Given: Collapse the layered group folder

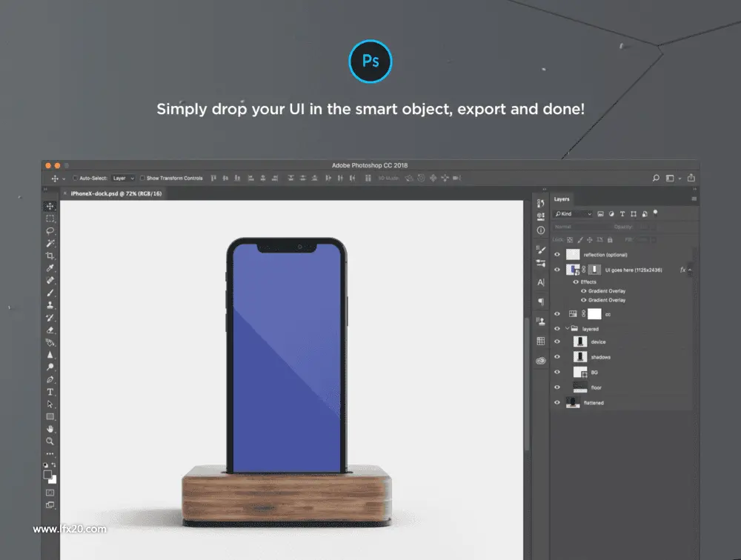Looking at the screenshot, I should [567, 328].
